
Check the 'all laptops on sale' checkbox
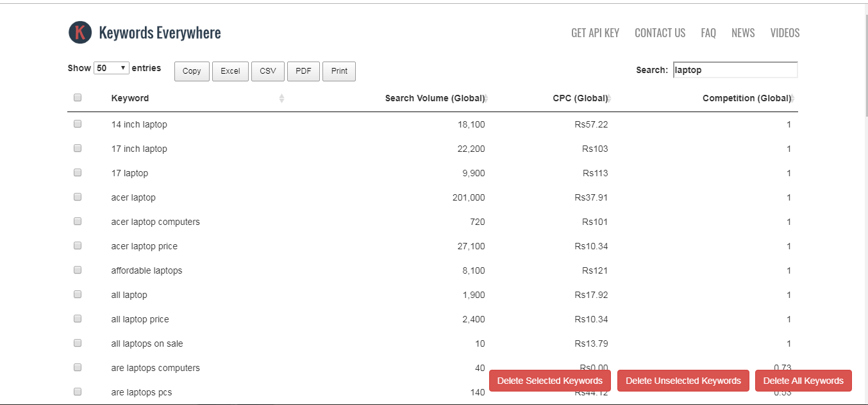[x=78, y=343]
